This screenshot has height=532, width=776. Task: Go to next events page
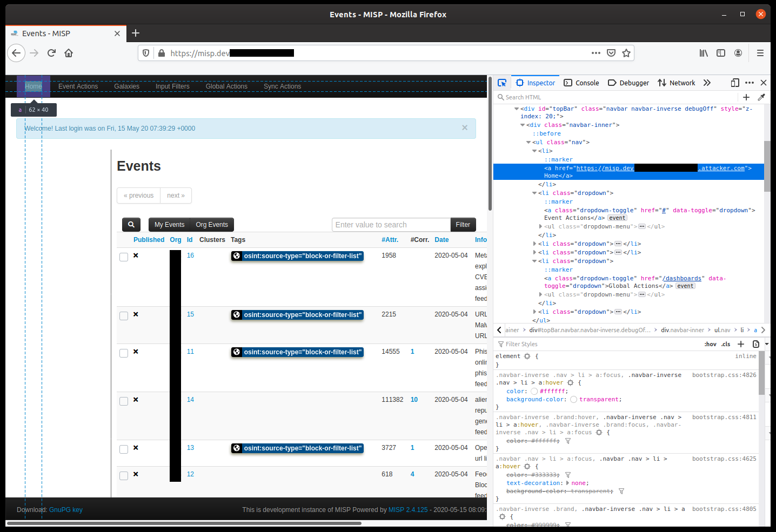point(176,196)
